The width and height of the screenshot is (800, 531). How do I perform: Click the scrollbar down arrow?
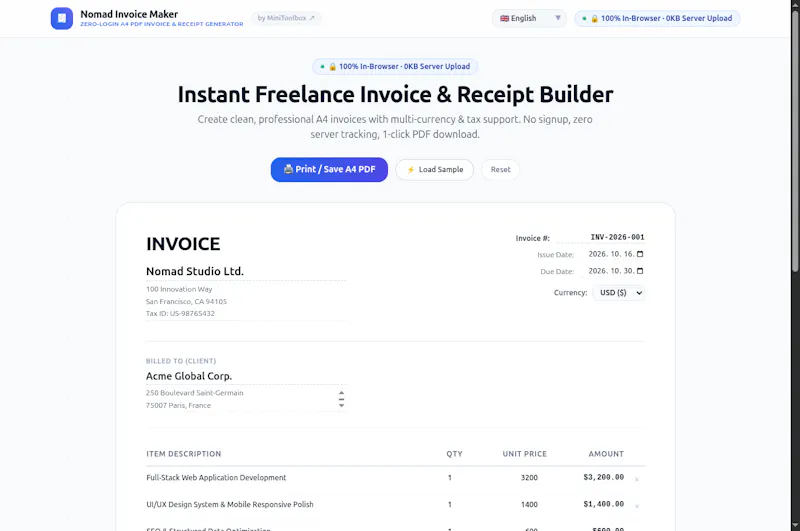pos(795,526)
